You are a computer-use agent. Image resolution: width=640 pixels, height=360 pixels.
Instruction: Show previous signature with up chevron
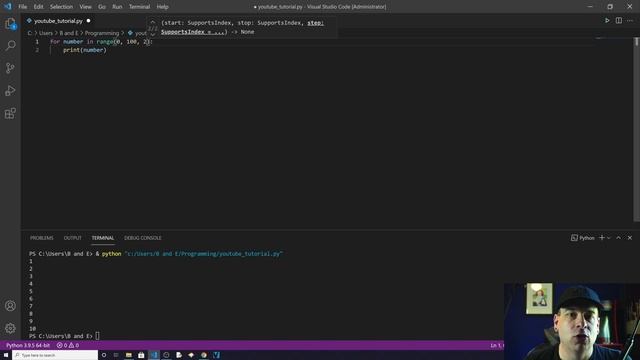pos(153,22)
